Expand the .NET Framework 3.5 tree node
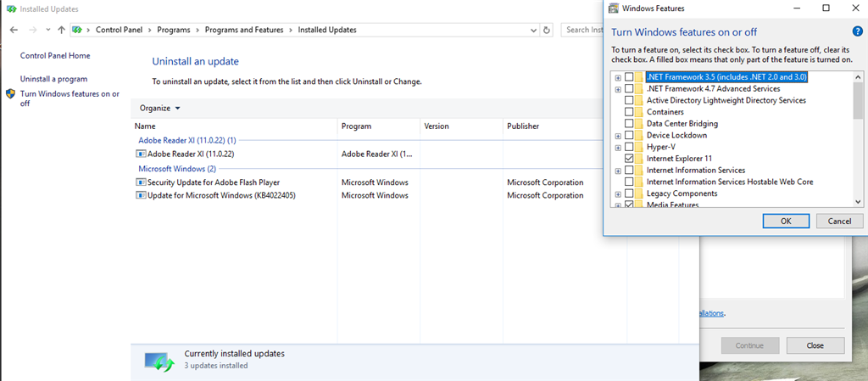The width and height of the screenshot is (868, 381). pos(618,77)
